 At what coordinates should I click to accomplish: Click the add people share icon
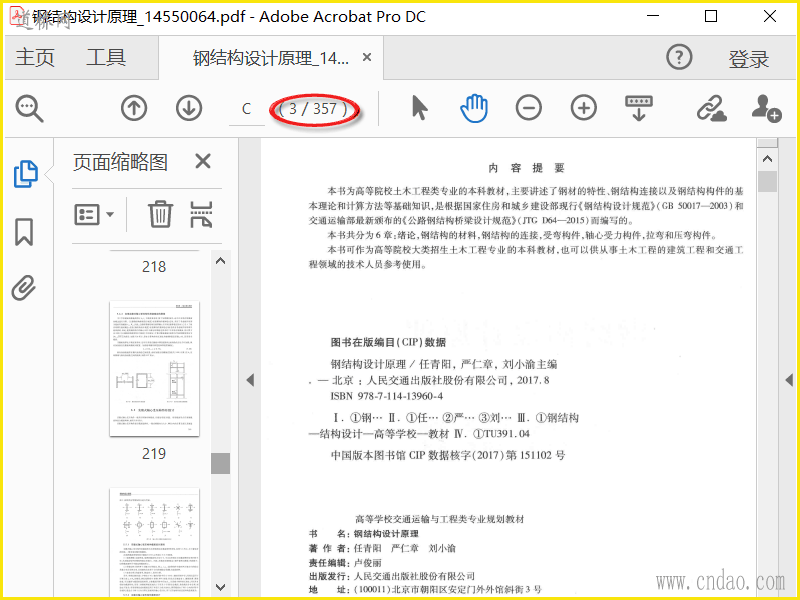[x=766, y=108]
